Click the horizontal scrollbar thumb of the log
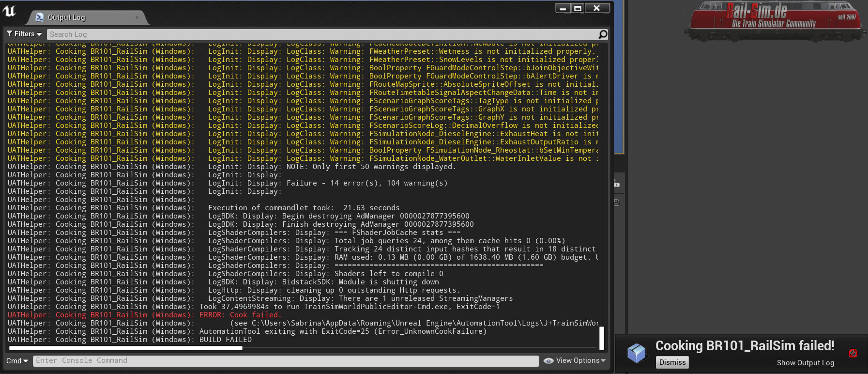 125,348
